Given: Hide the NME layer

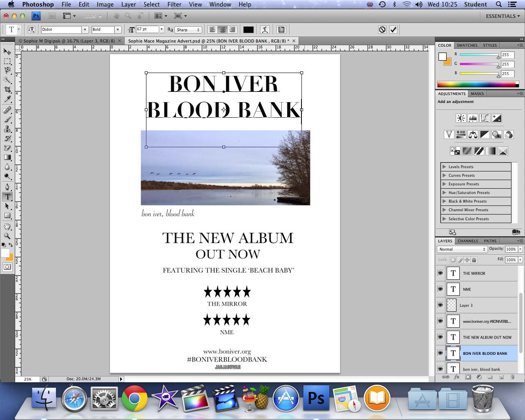Looking at the screenshot, I should pos(441,289).
